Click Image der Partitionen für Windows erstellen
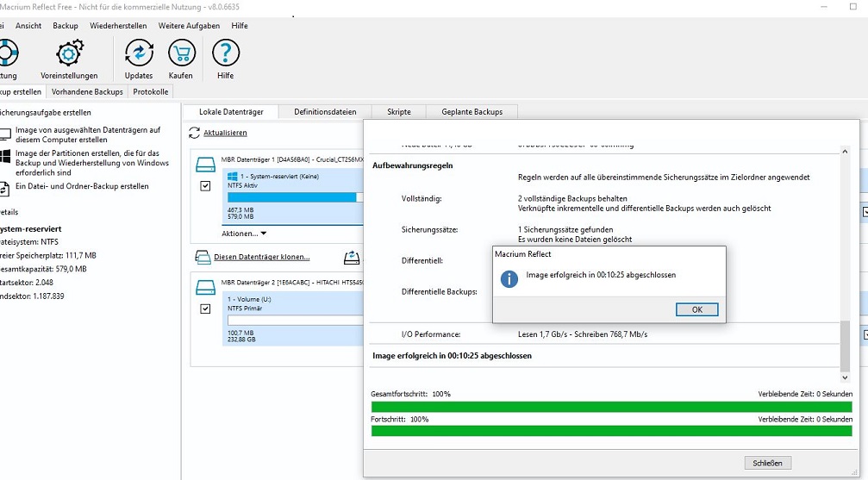The image size is (868, 480). click(92, 163)
